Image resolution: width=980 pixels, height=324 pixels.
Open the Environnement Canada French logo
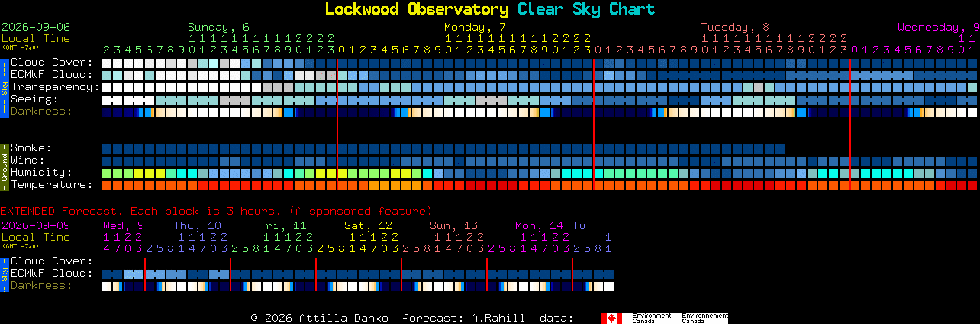tap(704, 317)
